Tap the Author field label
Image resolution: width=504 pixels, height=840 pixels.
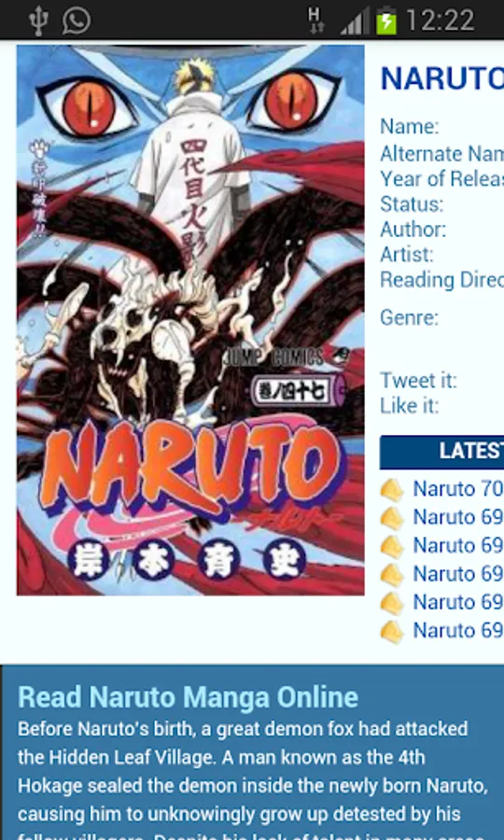[413, 230]
